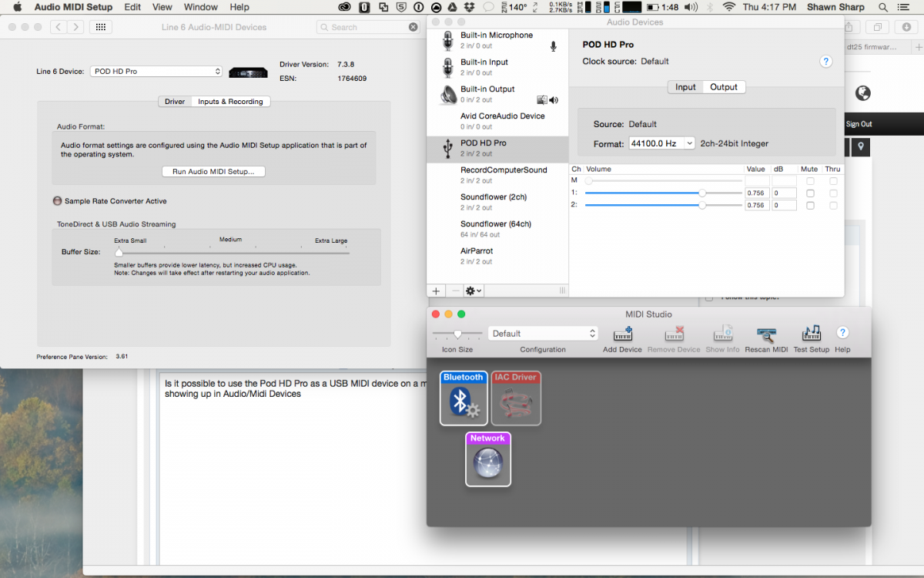Mute channel 1 of POD HD Pro
The width and height of the screenshot is (924, 578).
[809, 193]
